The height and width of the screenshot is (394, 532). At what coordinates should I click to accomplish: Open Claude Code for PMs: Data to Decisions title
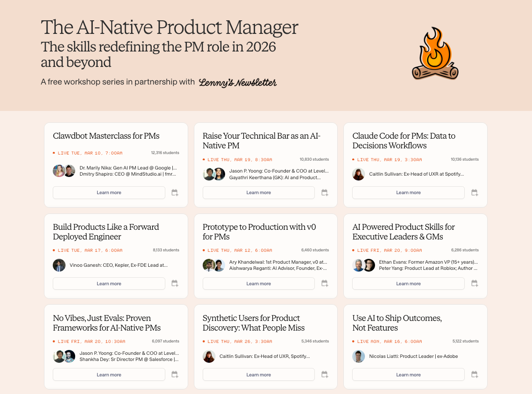tap(404, 140)
